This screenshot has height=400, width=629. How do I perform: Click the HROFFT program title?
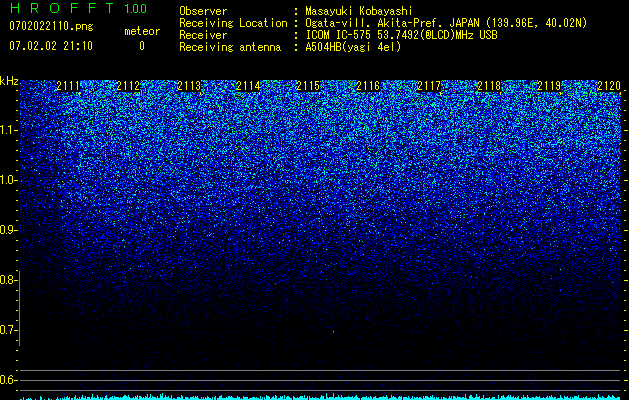[62, 8]
